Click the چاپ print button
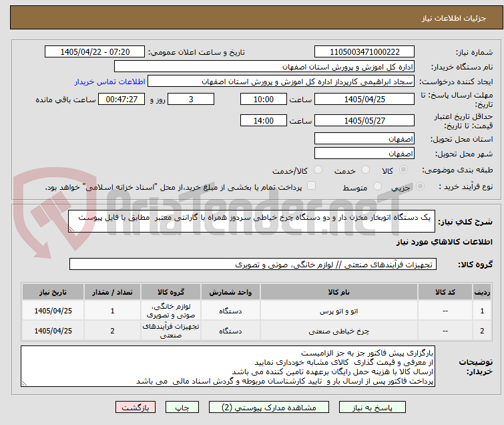This screenshot has width=504, height=425. point(182,408)
